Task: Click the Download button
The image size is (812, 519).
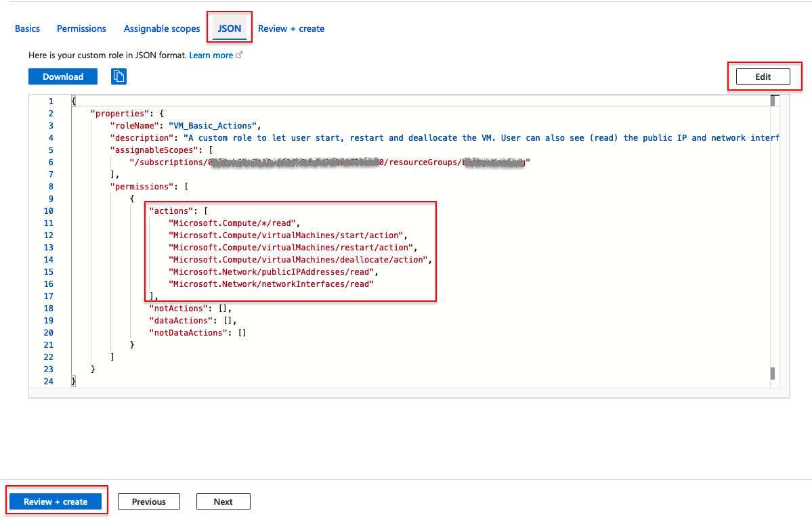Action: (62, 76)
